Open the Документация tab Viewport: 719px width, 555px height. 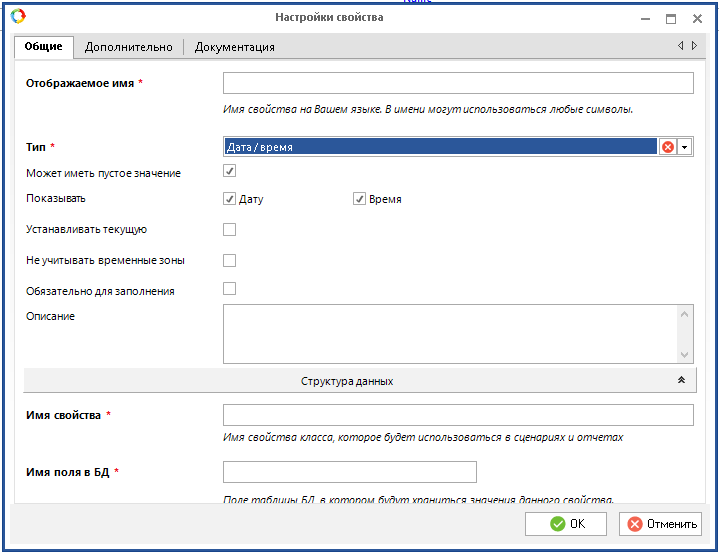[x=234, y=47]
